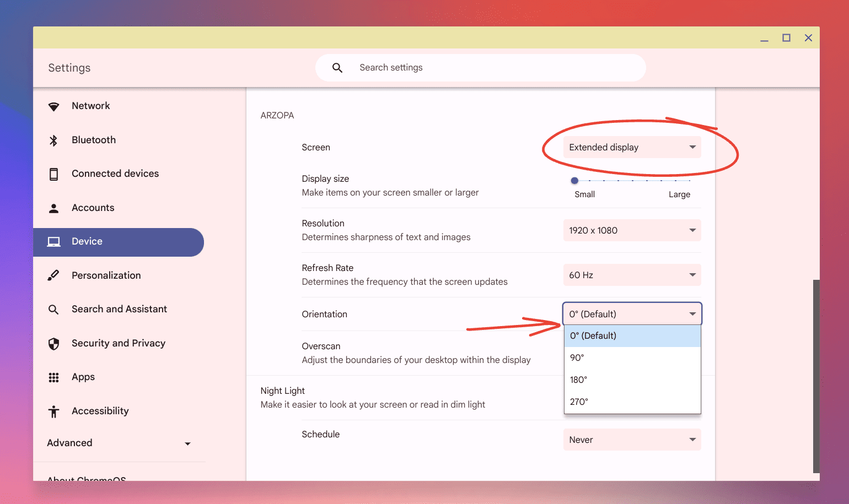Close the Settings window
The image size is (849, 504).
(808, 38)
